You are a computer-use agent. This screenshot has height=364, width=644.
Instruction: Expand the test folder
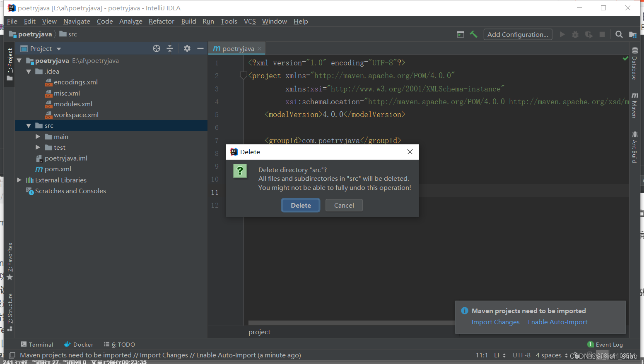[x=38, y=147]
